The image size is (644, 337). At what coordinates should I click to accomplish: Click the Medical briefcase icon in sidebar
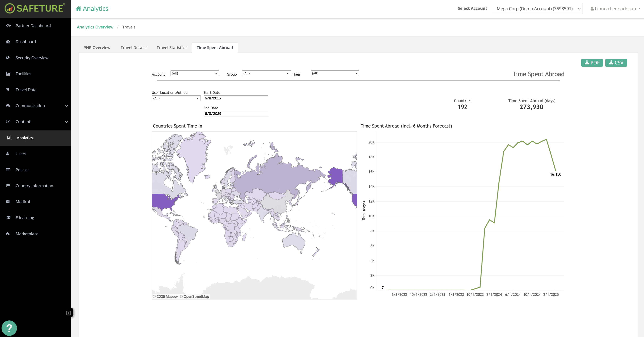point(8,201)
